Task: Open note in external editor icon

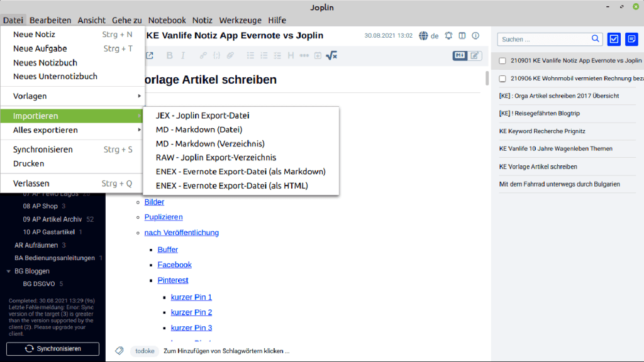Action: 150,55
